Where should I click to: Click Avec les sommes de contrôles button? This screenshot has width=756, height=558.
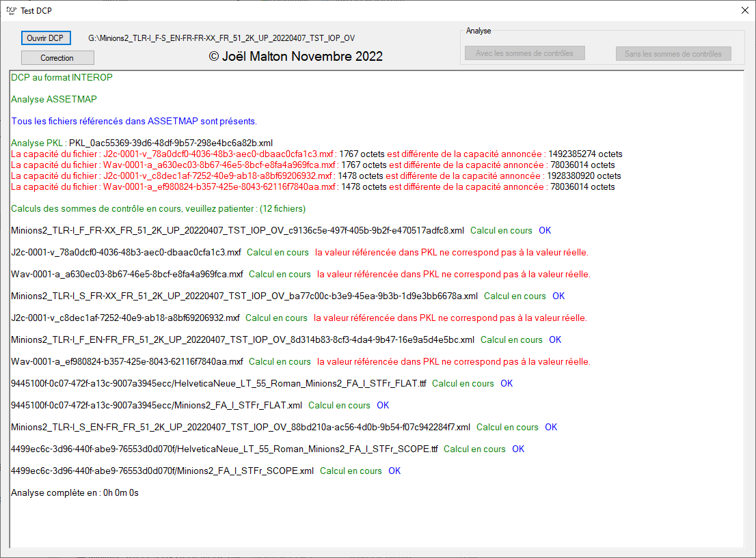[524, 53]
